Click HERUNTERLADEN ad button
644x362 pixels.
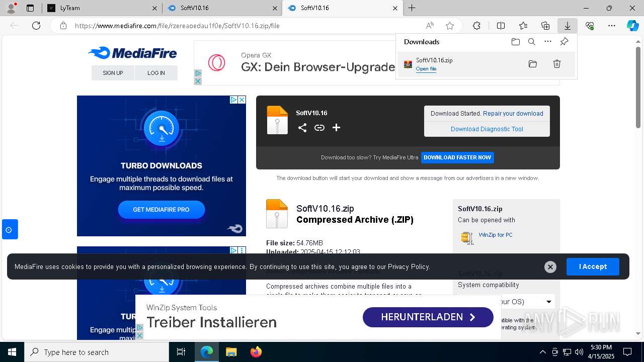[428, 317]
